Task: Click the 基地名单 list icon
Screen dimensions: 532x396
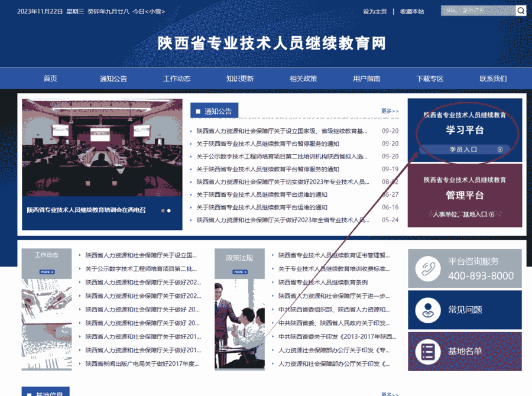Action: [x=427, y=351]
